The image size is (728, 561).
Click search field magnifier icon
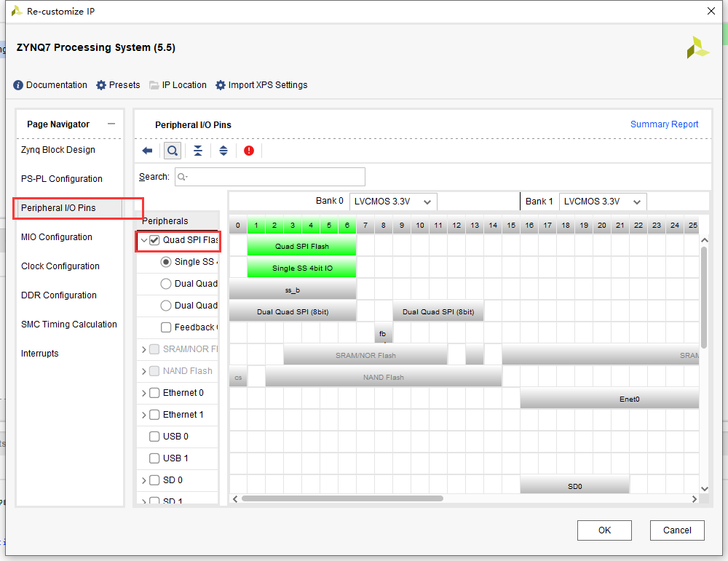[x=182, y=177]
